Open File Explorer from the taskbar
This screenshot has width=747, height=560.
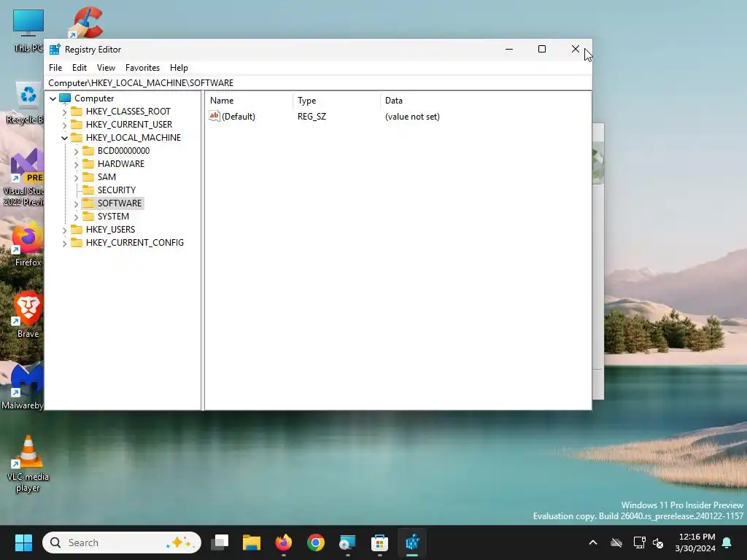tap(252, 542)
